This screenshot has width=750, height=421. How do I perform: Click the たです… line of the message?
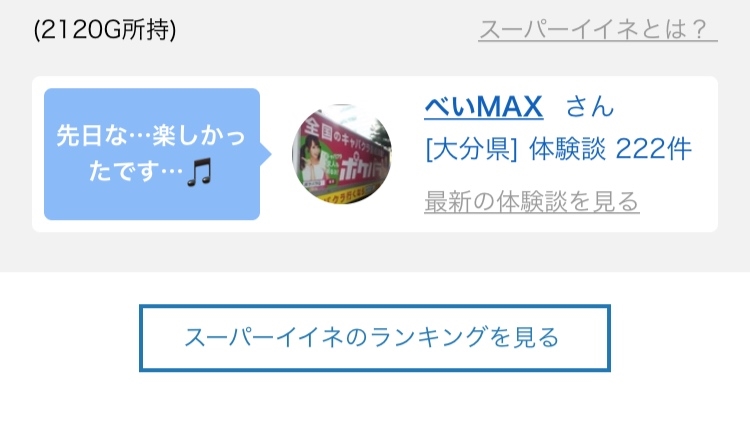click(x=136, y=171)
